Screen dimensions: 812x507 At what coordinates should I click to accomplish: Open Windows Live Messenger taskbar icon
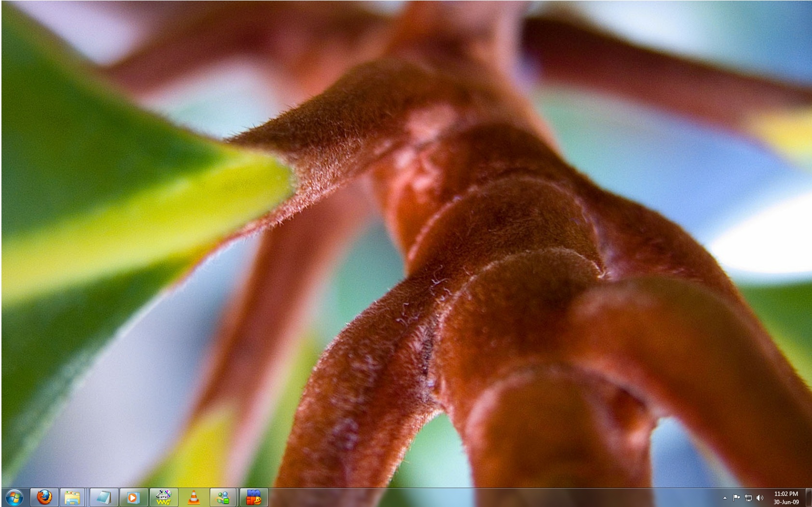(223, 497)
